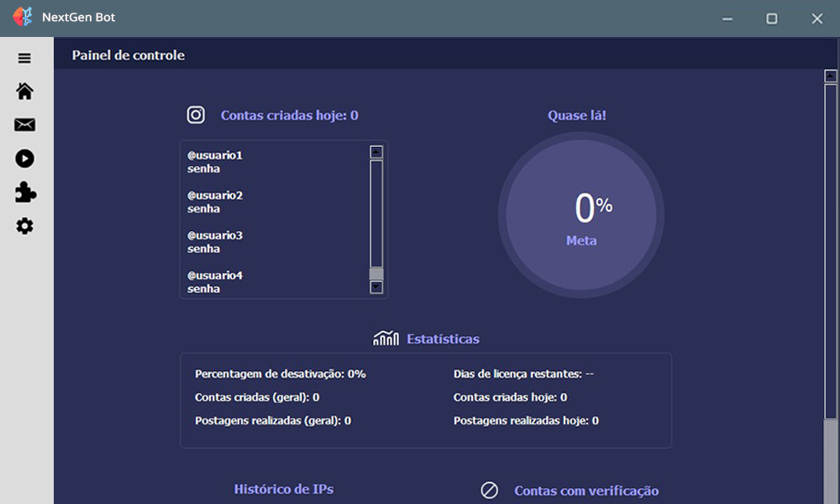Click the Instagram icon beside Contas criadas

click(196, 115)
